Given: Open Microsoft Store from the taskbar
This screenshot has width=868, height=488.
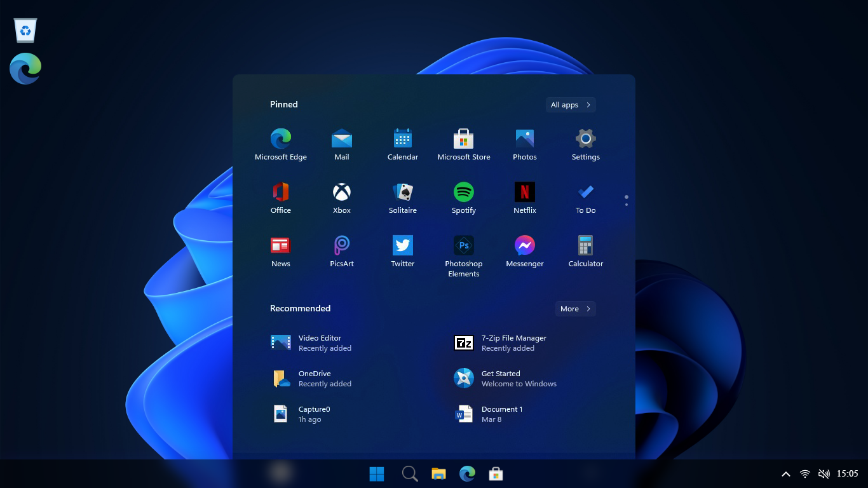Looking at the screenshot, I should (x=496, y=474).
